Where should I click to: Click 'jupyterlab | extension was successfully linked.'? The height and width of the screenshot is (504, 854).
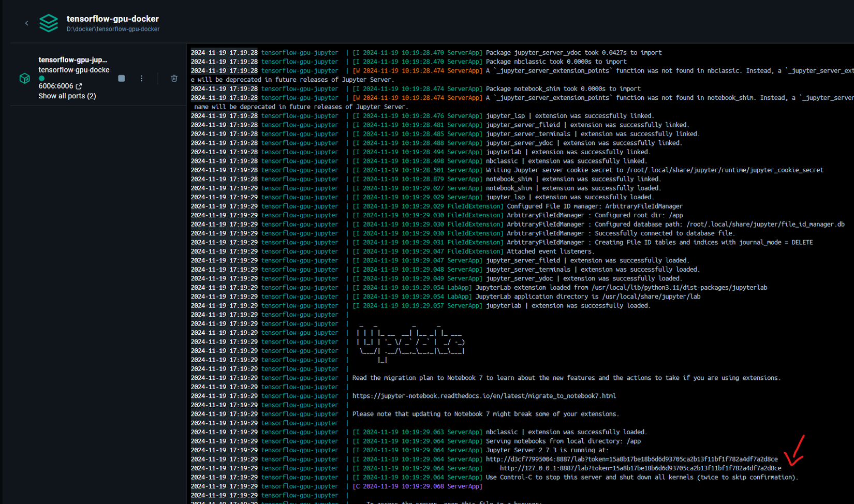click(x=568, y=152)
